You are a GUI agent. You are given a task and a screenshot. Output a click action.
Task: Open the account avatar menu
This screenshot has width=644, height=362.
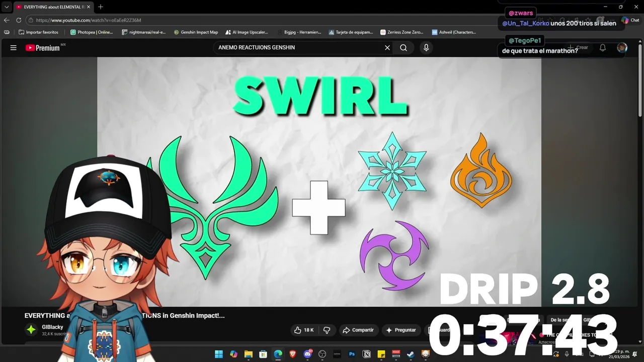pyautogui.click(x=622, y=48)
